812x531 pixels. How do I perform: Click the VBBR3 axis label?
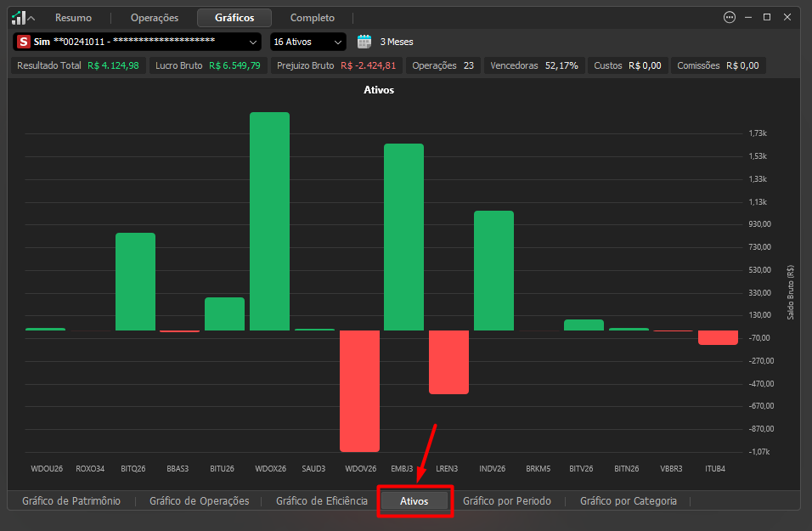671,469
